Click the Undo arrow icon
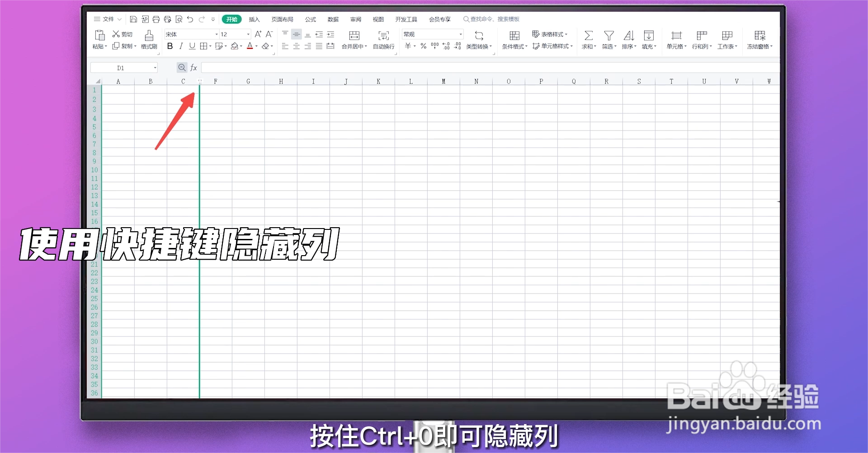 pos(190,19)
